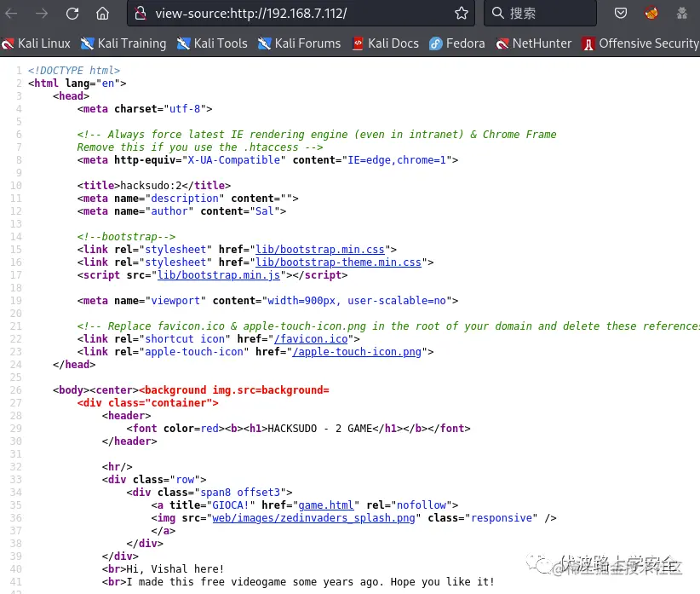Click the orange extension icon in the toolbar
This screenshot has width=700, height=594.
point(651,13)
